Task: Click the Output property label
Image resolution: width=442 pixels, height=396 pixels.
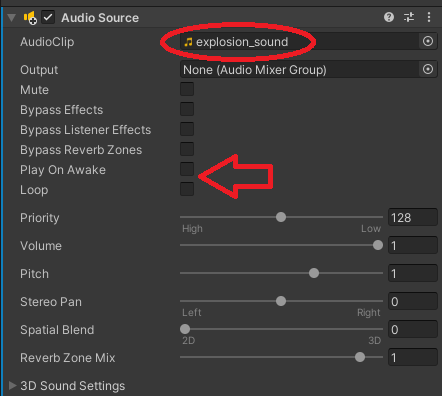Action: click(39, 70)
